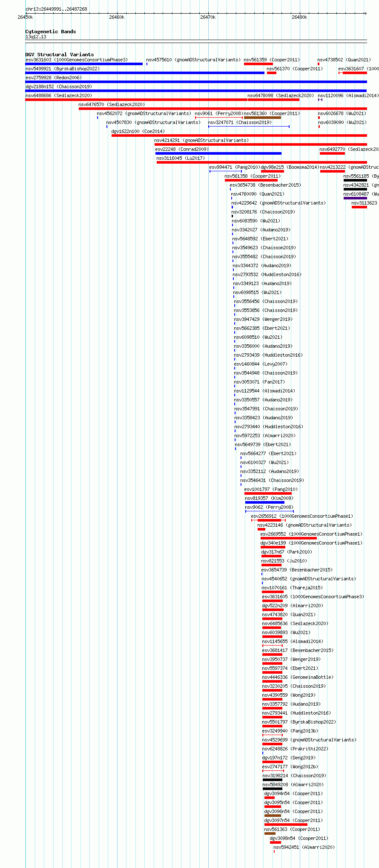Open dgv2188n152 Chaisson2019 variant
This screenshot has width=379, height=868.
pos(58,87)
